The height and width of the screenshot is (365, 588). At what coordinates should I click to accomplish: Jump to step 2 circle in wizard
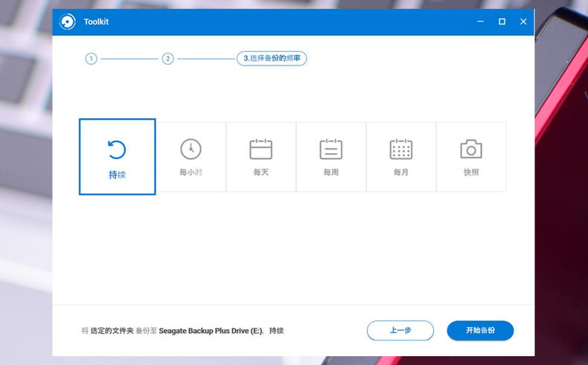point(168,59)
